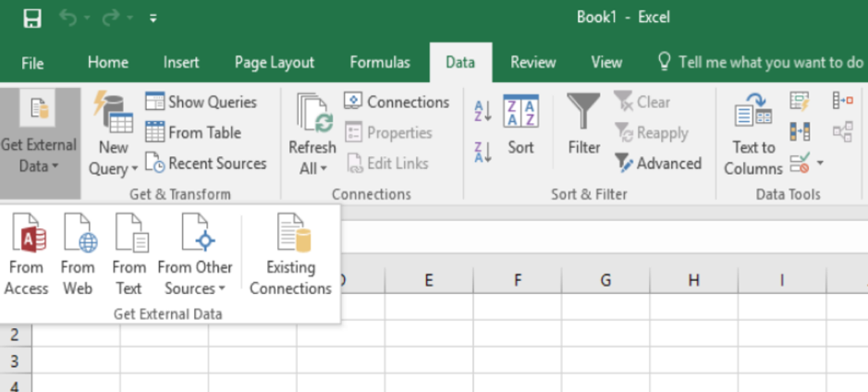868x392 pixels.
Task: Expand From Other Sources dropdown
Action: tap(195, 254)
